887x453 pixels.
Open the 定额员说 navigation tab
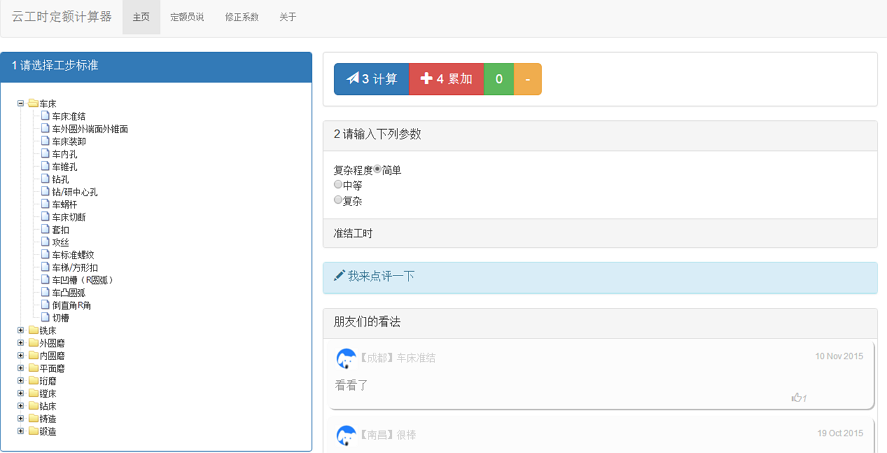[x=187, y=17]
